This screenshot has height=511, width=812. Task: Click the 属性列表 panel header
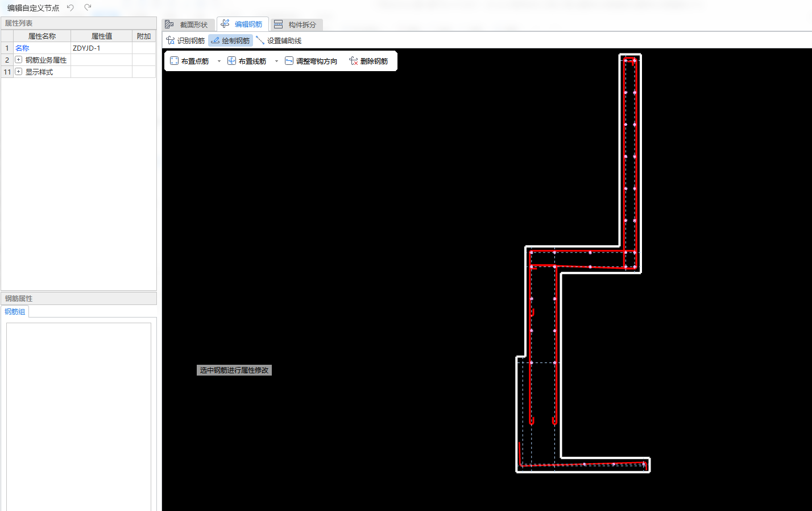click(78, 23)
